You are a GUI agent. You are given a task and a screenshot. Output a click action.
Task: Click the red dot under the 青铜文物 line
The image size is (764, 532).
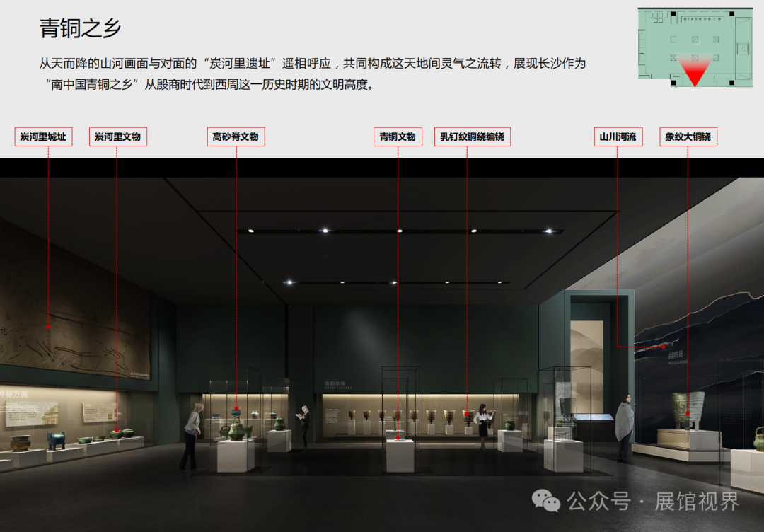click(398, 438)
